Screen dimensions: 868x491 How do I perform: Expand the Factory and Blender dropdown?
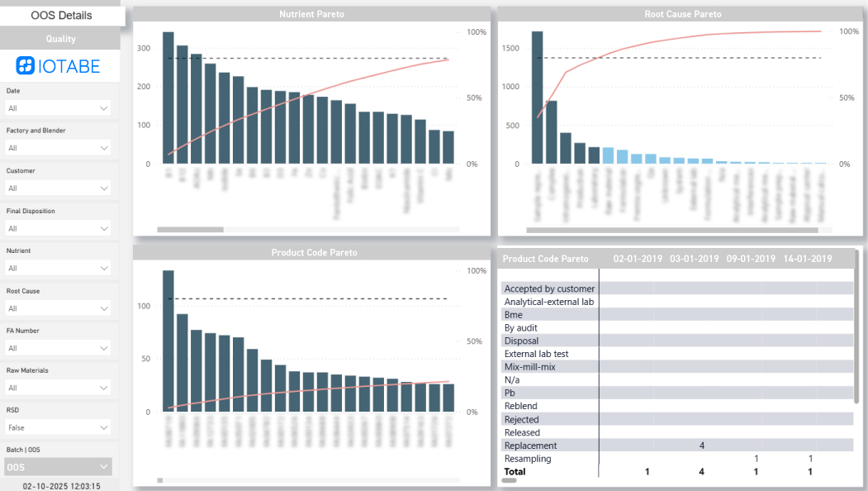click(57, 147)
